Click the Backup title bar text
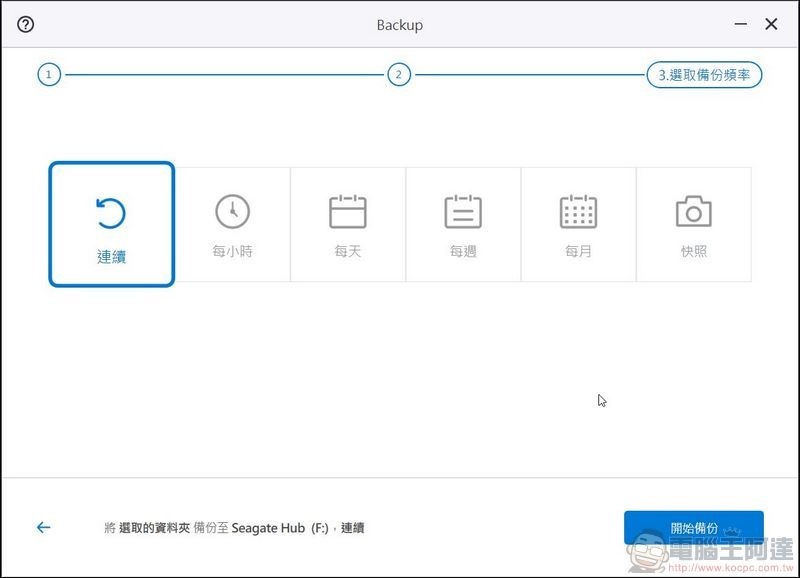The width and height of the screenshot is (800, 578). pos(399,23)
